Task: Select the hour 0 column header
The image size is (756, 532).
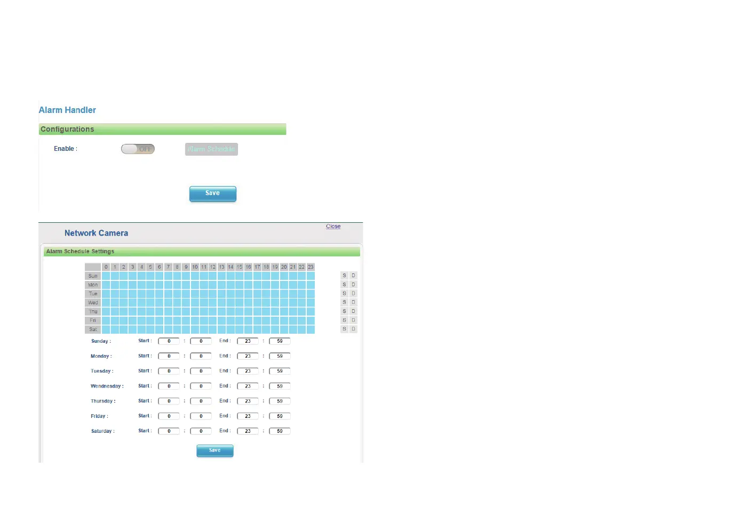Action: pos(106,267)
